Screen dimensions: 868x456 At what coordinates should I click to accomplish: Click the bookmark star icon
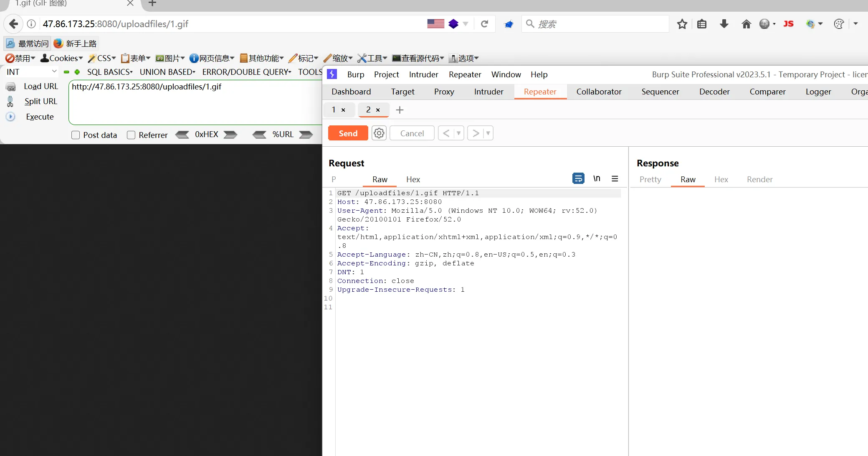point(682,24)
